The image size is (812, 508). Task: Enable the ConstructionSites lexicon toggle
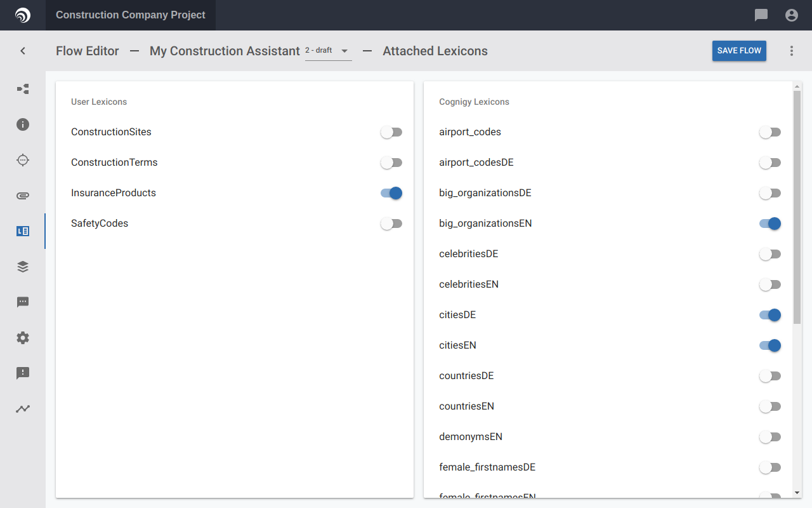click(x=391, y=132)
